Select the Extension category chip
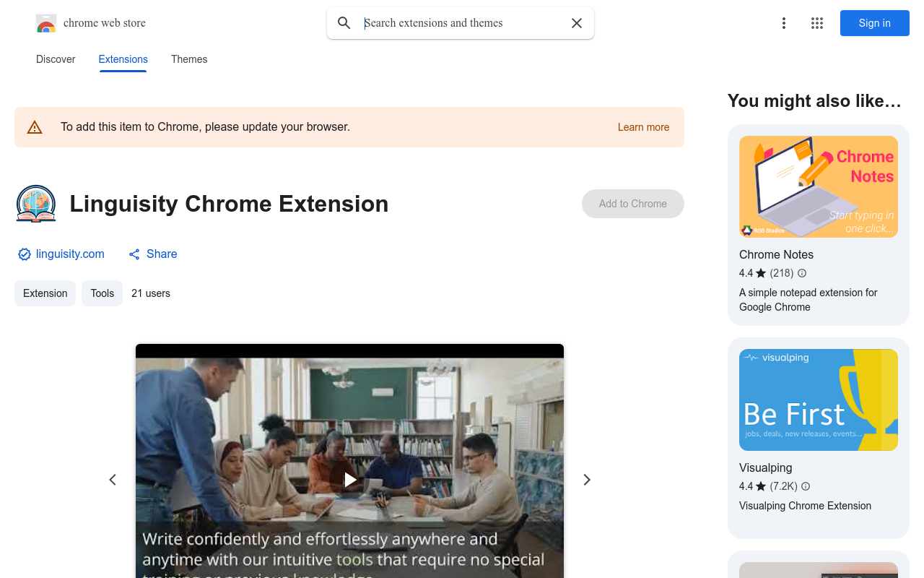The image size is (924, 578). (x=45, y=293)
